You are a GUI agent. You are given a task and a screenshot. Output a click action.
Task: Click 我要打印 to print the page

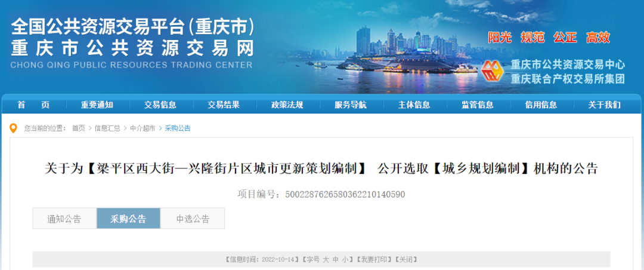pos(374,260)
